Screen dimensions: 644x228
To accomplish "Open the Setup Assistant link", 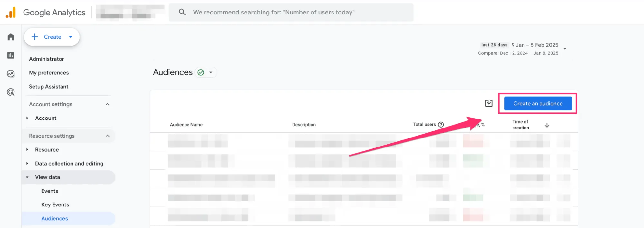I will (49, 87).
